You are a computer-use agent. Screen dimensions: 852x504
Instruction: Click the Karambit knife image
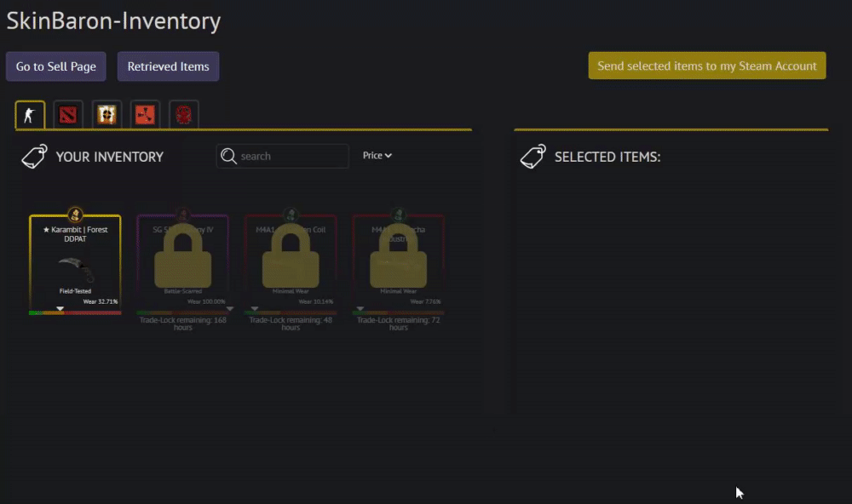(x=77, y=269)
